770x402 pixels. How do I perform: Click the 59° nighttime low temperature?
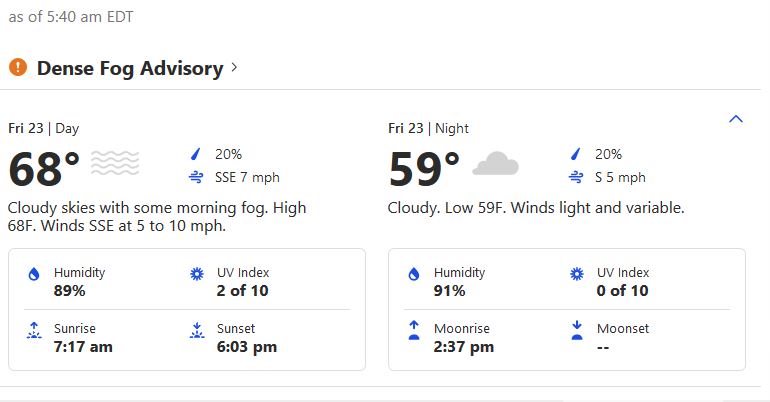coord(424,169)
